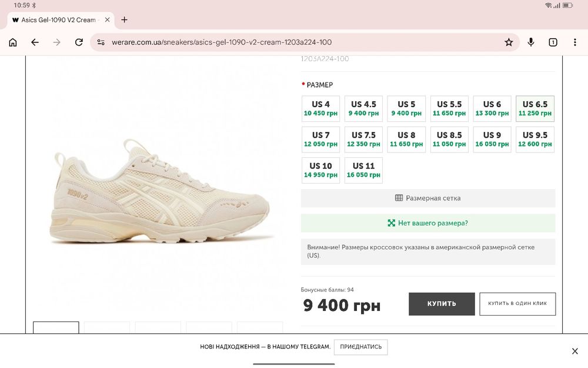Bookmark this page with the star

(x=509, y=42)
